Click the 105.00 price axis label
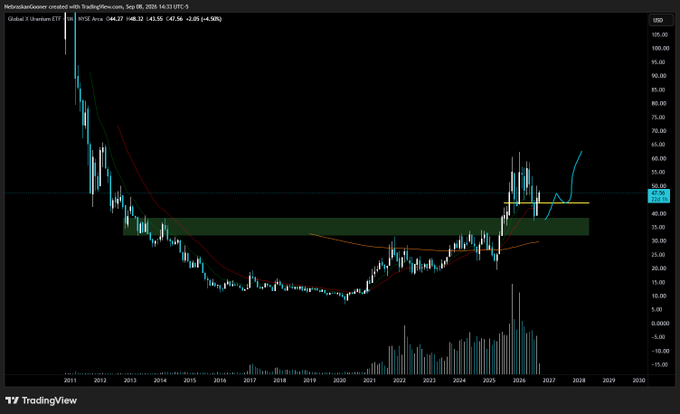 [x=660, y=34]
